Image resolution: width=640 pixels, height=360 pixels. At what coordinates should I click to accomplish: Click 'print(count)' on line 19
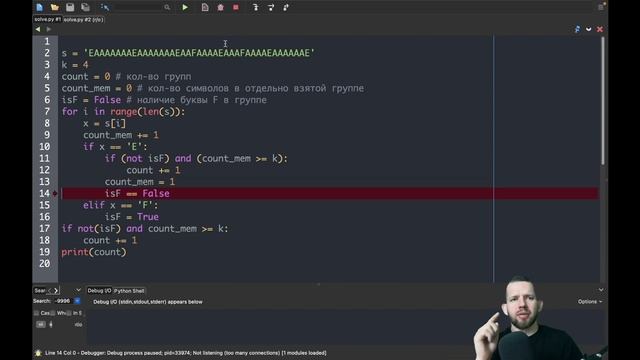tap(94, 252)
